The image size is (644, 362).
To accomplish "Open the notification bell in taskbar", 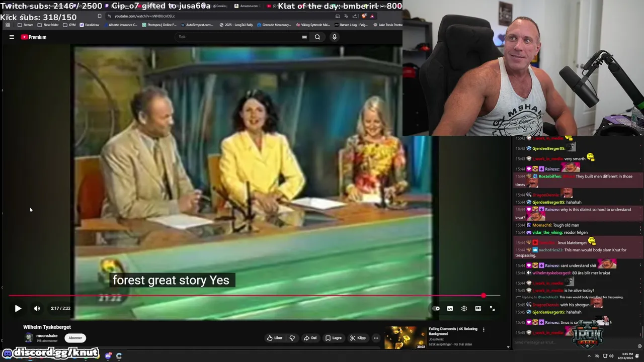I will (x=637, y=356).
